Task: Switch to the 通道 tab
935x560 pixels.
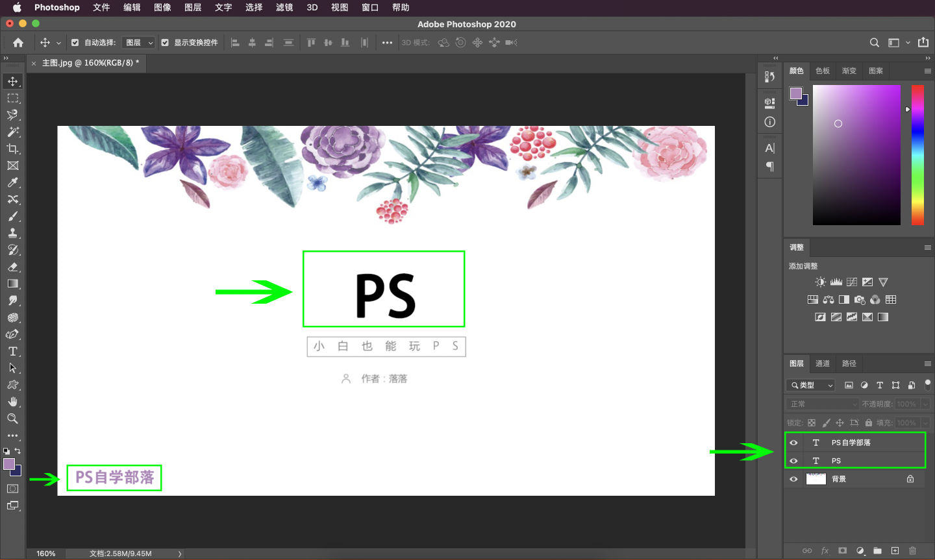Action: (x=823, y=363)
